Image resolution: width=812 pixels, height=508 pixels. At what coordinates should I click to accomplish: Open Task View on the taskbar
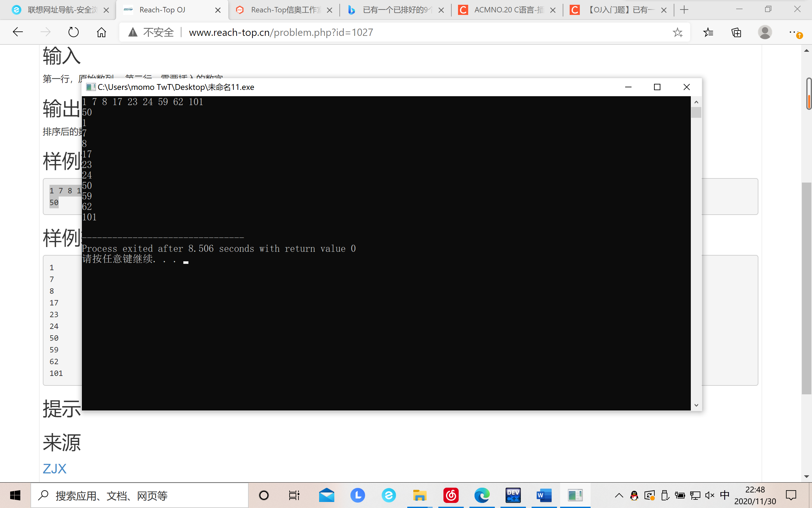[294, 495]
